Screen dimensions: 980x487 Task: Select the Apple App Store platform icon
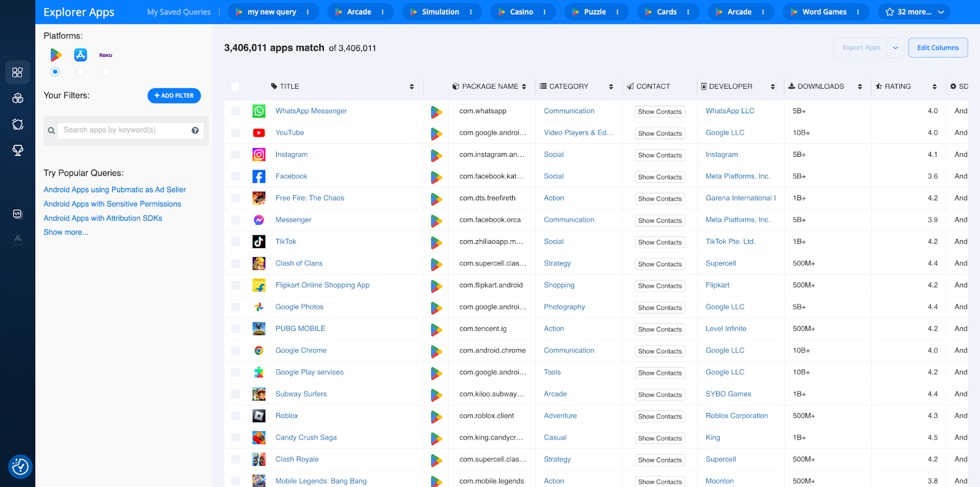[x=81, y=55]
